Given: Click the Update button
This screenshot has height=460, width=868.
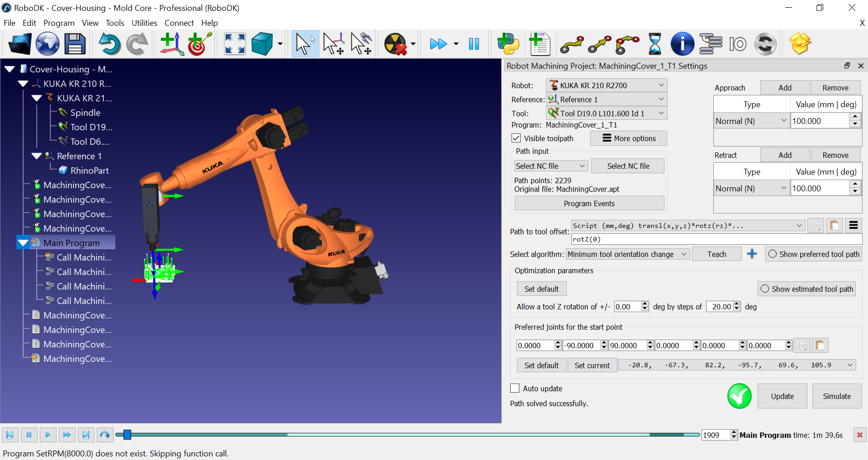Looking at the screenshot, I should click(782, 396).
